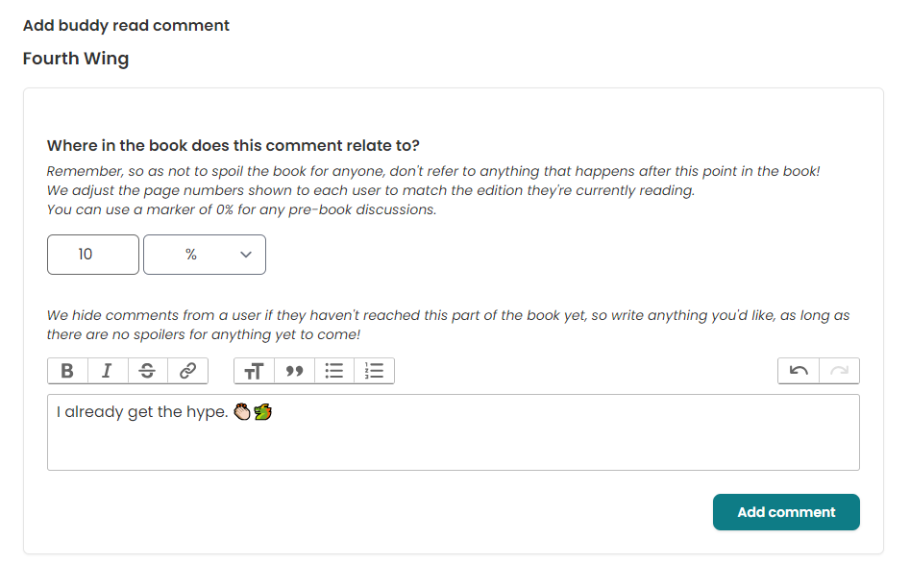This screenshot has width=910, height=588.
Task: Undo the last edit with the undo icon
Action: click(x=798, y=371)
